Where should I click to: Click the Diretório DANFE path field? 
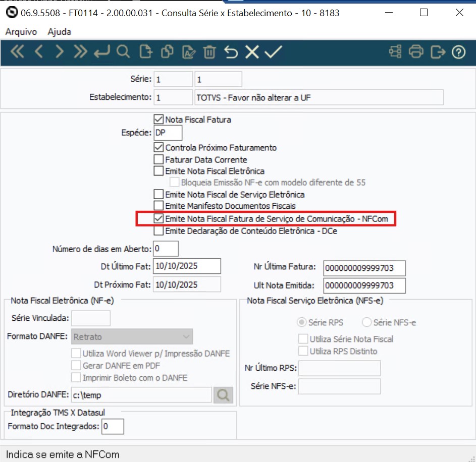[141, 395]
